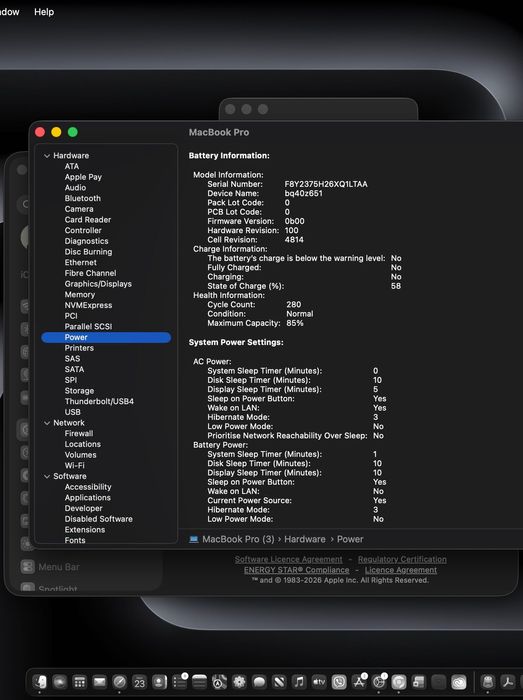Viewport: 523px width, 700px height.
Task: Click serial number F8Y2375H26XQ1LTAA
Action: click(x=326, y=184)
